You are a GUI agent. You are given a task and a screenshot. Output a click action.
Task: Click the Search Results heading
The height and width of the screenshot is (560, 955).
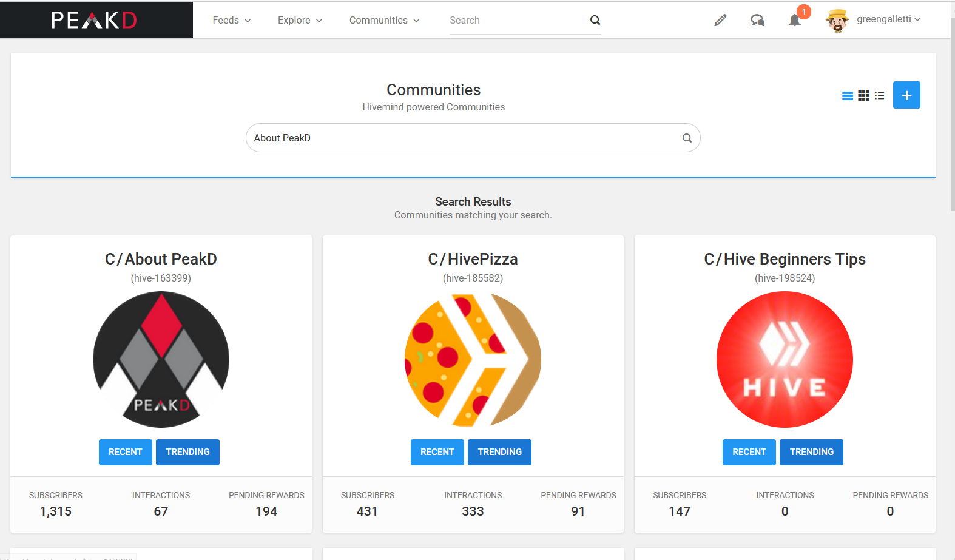pos(473,201)
